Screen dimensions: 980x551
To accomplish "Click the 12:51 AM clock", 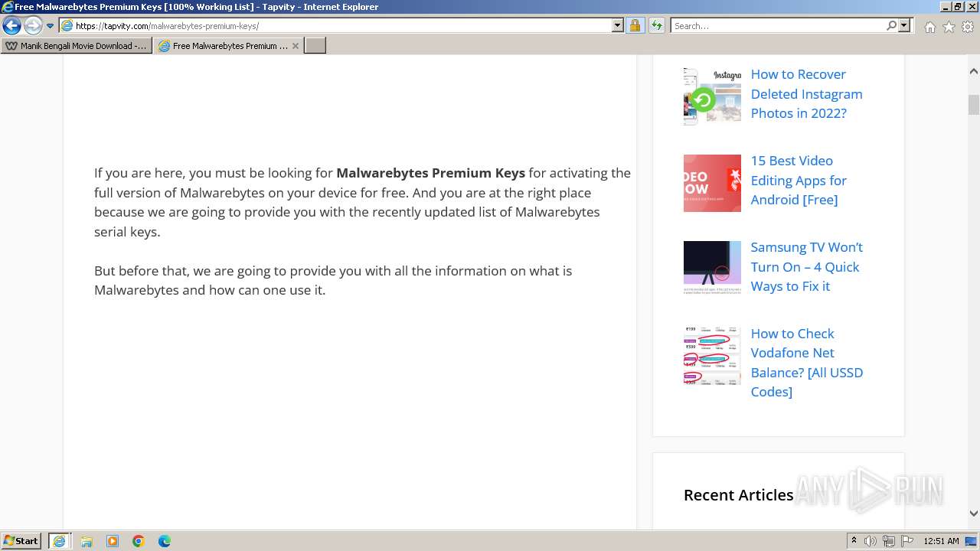I will [941, 541].
